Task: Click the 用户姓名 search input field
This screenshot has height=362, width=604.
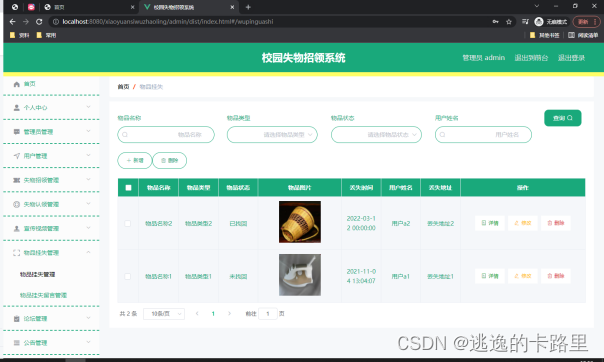Action: point(483,135)
